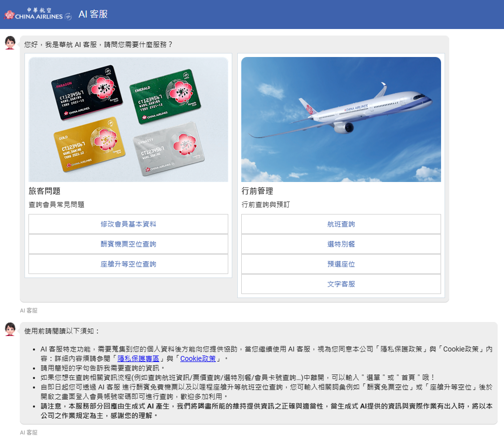Image resolution: width=504 pixels, height=440 pixels.
Task: Click the bullet 請用簡短的字句告訴我需要查詢的資訊
Action: click(102, 368)
